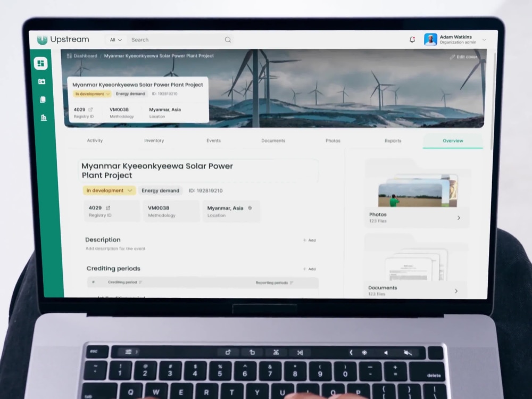Switch to the Documents tab
The height and width of the screenshot is (399, 532).
[273, 140]
